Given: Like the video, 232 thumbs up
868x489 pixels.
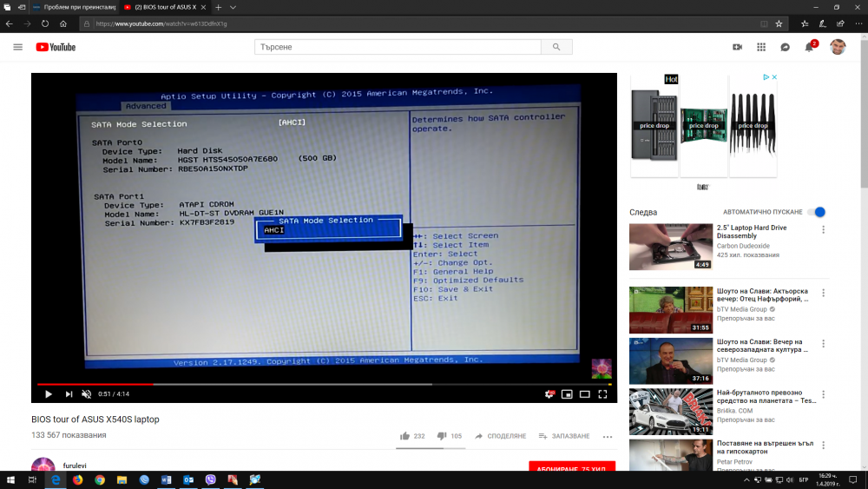Looking at the screenshot, I should pyautogui.click(x=412, y=436).
